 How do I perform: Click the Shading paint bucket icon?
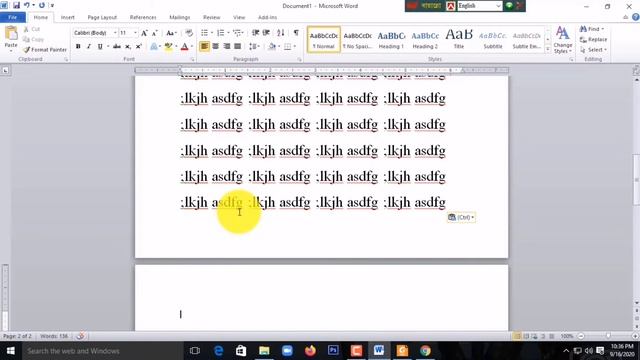272,47
